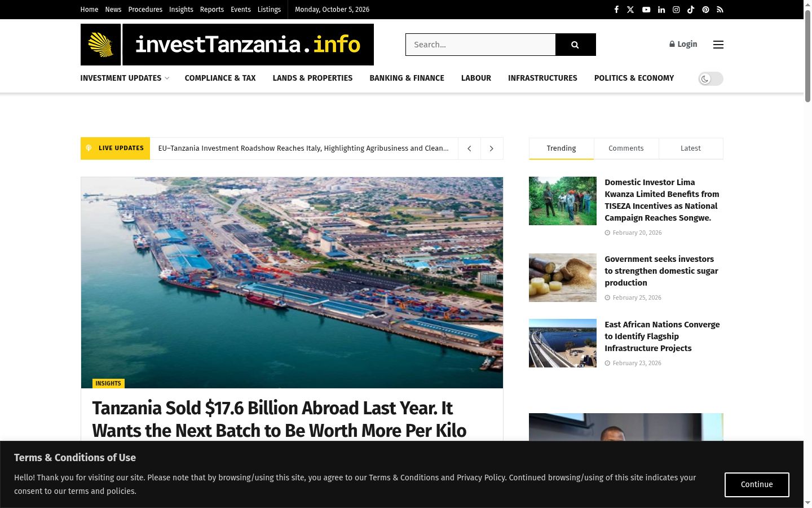Switch to the Comments tab
The image size is (812, 508).
[x=626, y=148]
